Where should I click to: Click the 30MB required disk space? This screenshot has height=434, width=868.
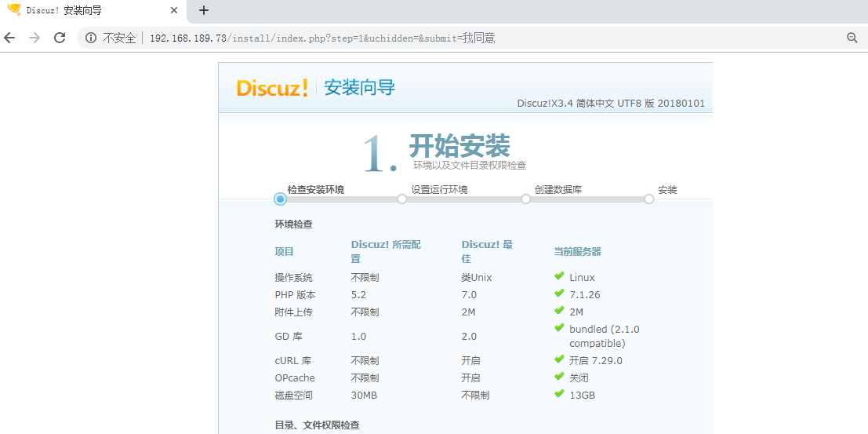tap(365, 396)
